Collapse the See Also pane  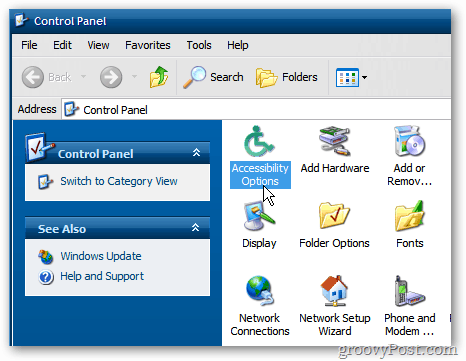(196, 228)
